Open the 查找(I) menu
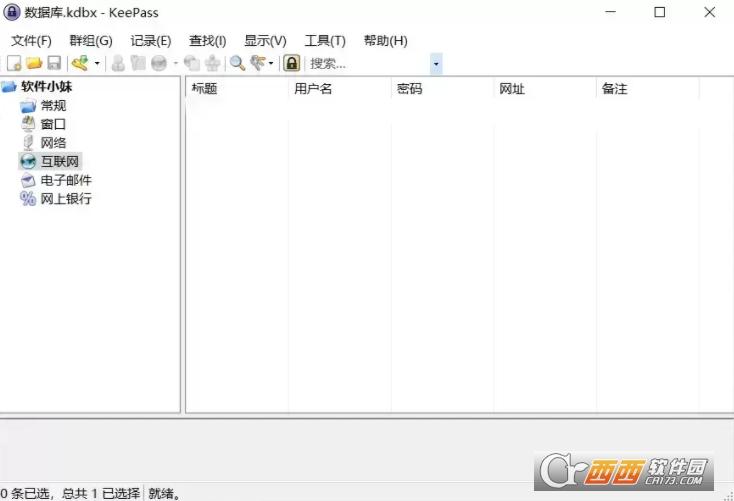Image resolution: width=734 pixels, height=501 pixels. pyautogui.click(x=207, y=41)
